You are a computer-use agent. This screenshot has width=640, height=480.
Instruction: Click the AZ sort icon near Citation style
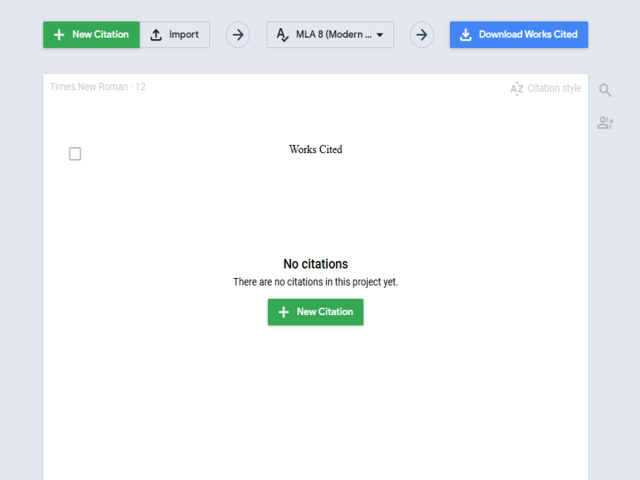coord(516,89)
